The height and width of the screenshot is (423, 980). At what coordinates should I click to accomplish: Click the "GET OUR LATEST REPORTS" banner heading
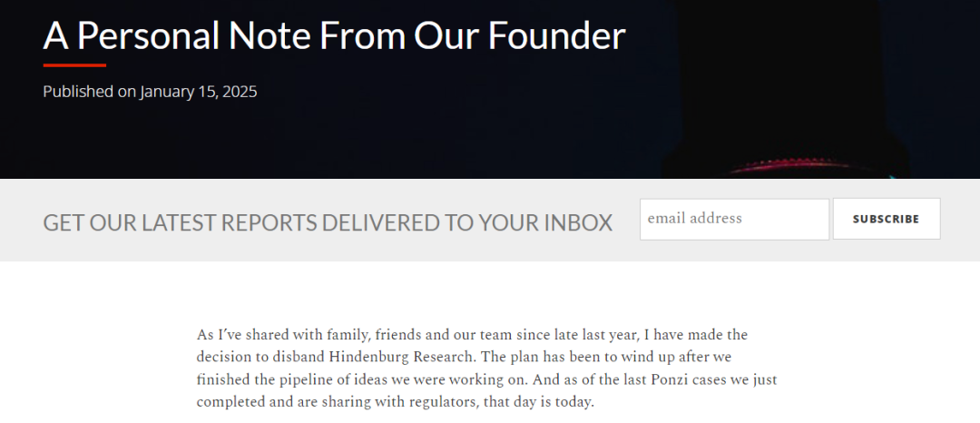click(x=328, y=222)
